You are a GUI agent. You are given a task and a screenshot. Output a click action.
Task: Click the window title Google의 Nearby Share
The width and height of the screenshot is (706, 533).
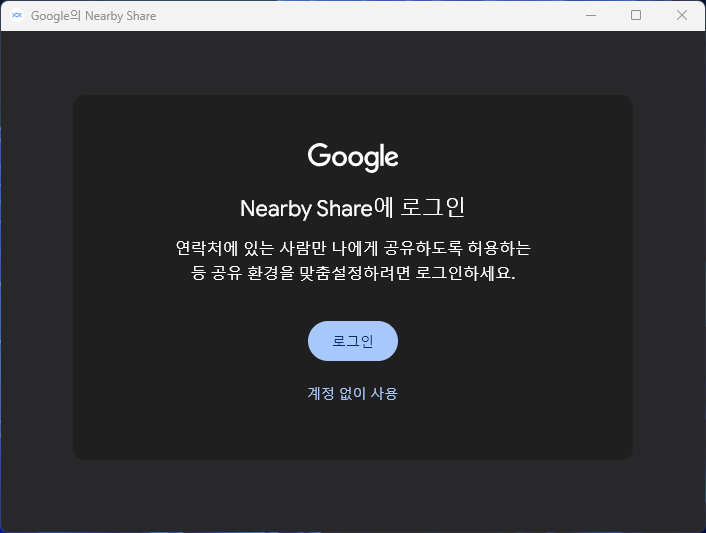pos(94,16)
